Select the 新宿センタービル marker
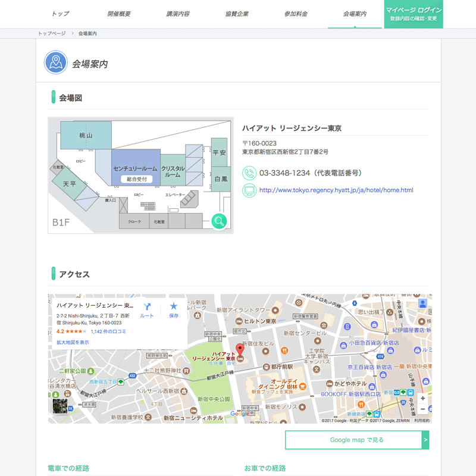The height and width of the screenshot is (476, 476). [318, 340]
